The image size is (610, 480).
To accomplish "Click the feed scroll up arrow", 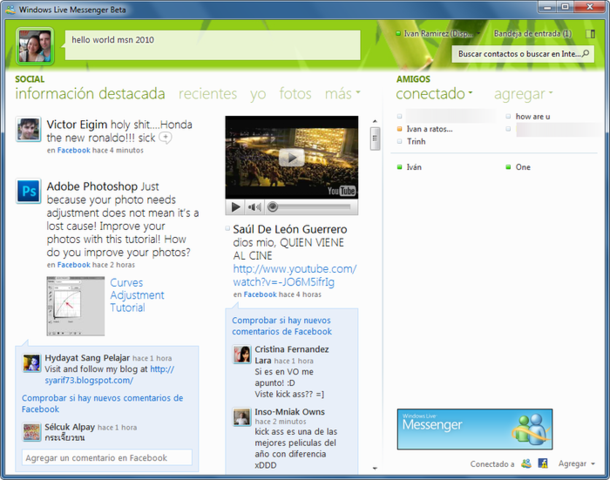I will pos(375,121).
